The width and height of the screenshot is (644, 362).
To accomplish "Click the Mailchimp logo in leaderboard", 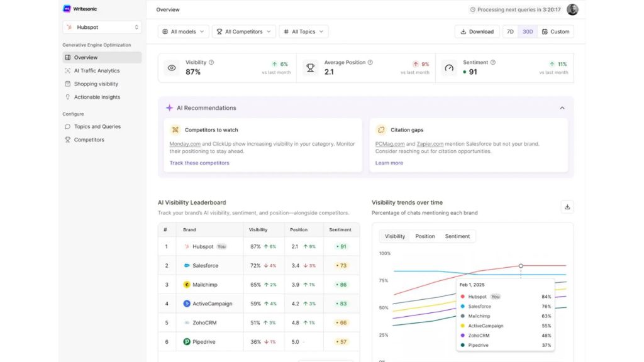I will pos(187,285).
